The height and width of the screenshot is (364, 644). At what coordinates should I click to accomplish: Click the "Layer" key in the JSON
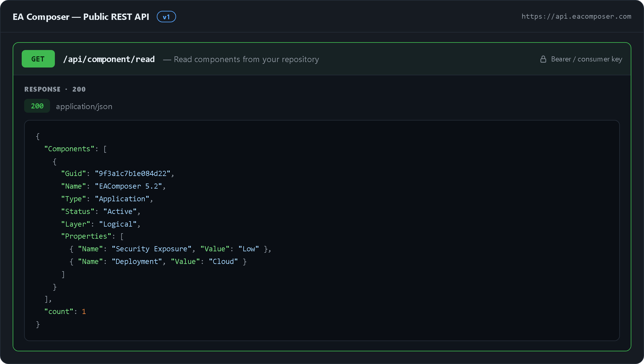pyautogui.click(x=76, y=224)
